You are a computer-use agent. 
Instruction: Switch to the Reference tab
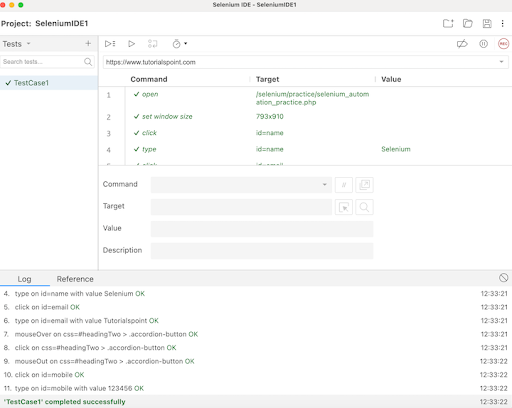click(75, 279)
